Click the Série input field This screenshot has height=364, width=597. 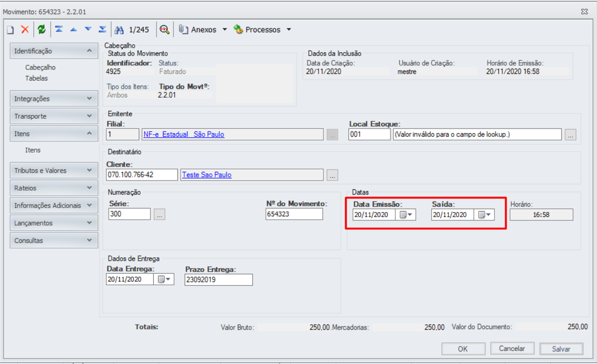click(130, 214)
